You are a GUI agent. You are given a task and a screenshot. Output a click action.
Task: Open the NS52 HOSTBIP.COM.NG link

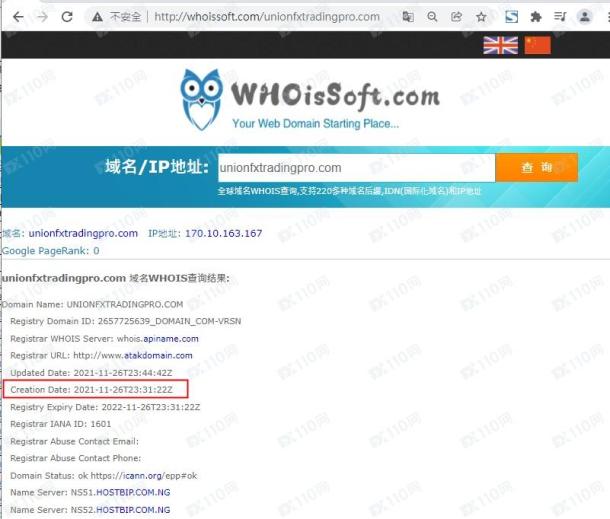pos(133,510)
